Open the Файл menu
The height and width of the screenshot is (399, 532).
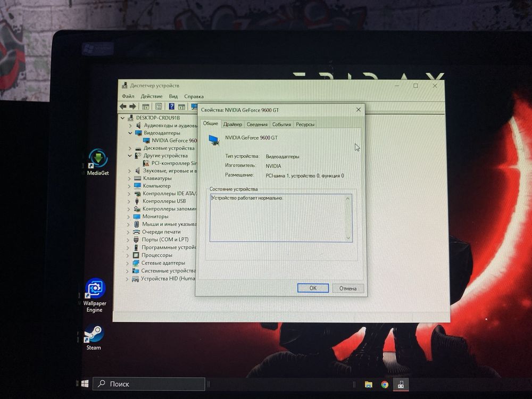point(128,96)
